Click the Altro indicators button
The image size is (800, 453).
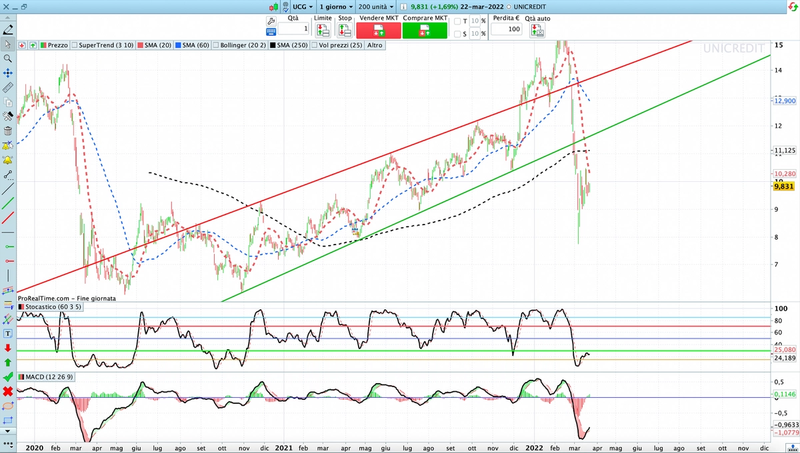tap(375, 45)
